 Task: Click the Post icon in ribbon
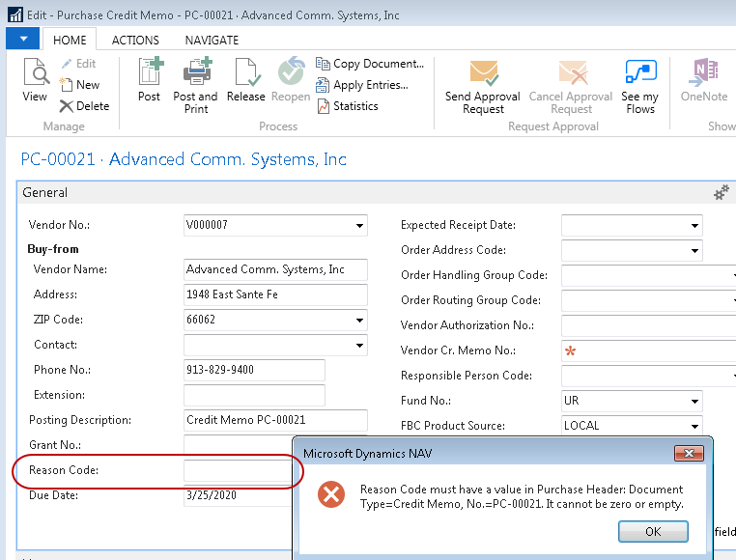click(150, 81)
